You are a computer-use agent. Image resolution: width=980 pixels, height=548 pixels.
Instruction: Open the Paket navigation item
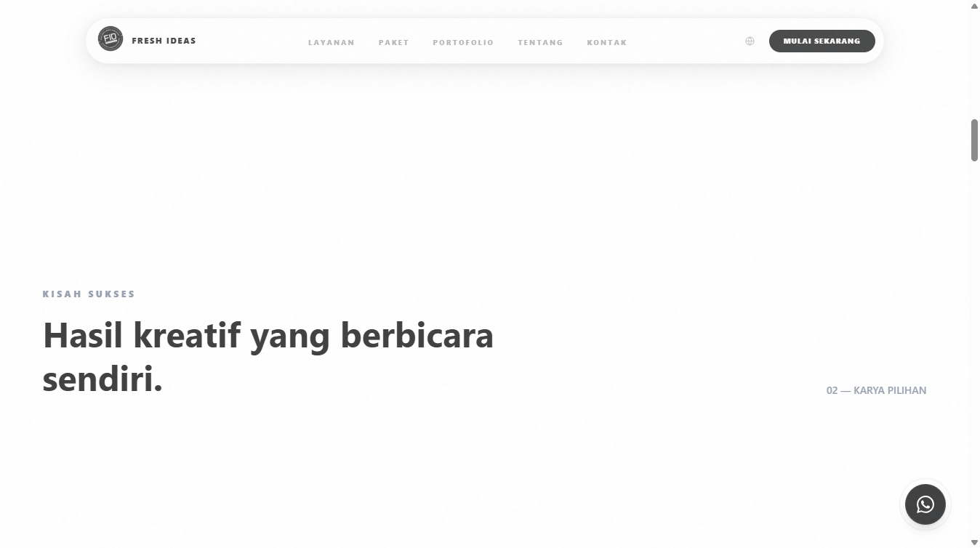coord(394,42)
